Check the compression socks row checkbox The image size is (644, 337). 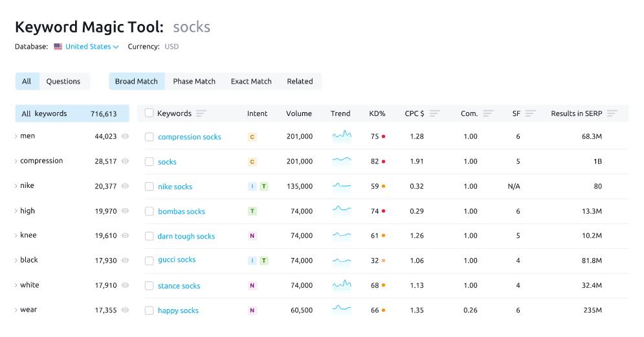coord(149,137)
